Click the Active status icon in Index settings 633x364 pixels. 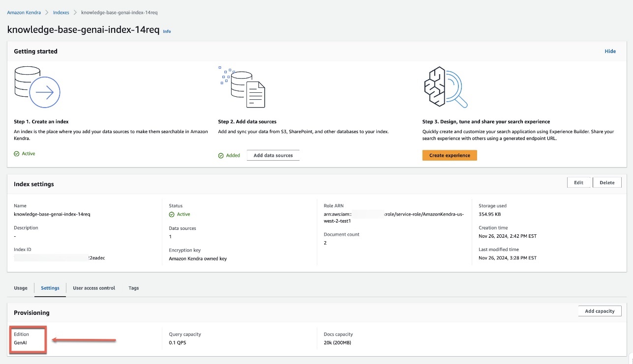click(x=172, y=215)
